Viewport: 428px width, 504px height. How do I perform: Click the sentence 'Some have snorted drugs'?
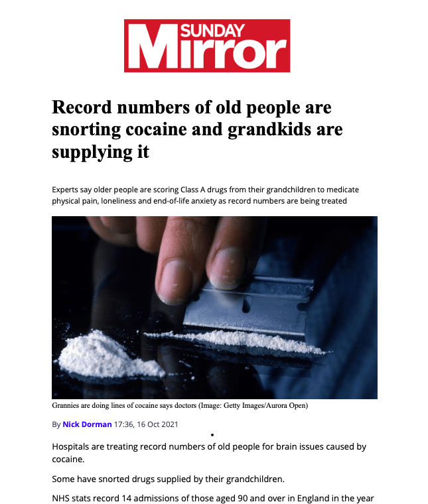(x=168, y=479)
